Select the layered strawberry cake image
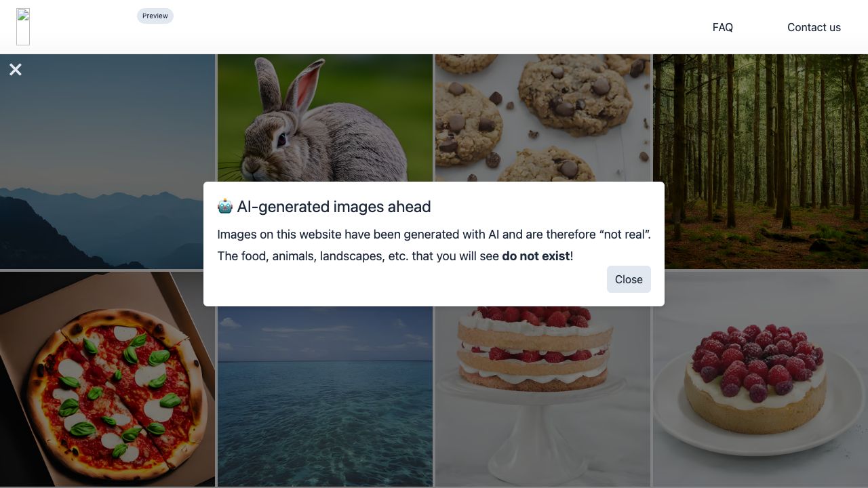Screen dimensions: 868x488 542,396
